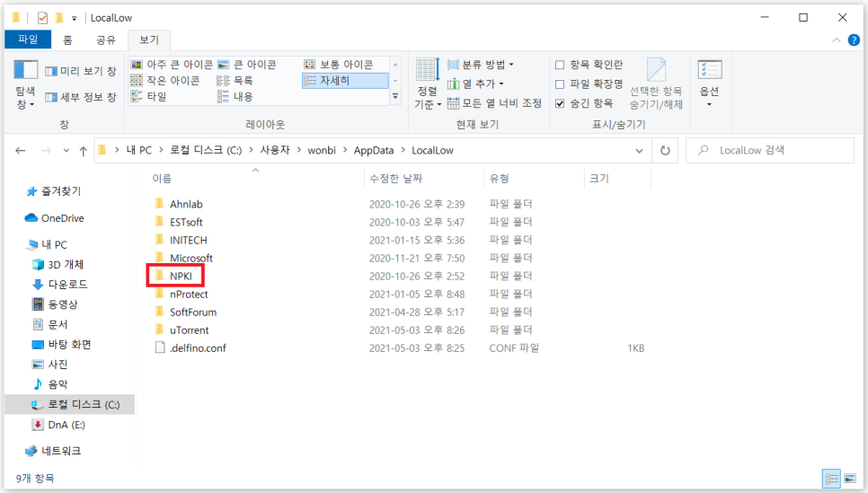This screenshot has width=868, height=493.
Task: Click 사용자 breadcrumb in address bar
Action: [x=275, y=151]
